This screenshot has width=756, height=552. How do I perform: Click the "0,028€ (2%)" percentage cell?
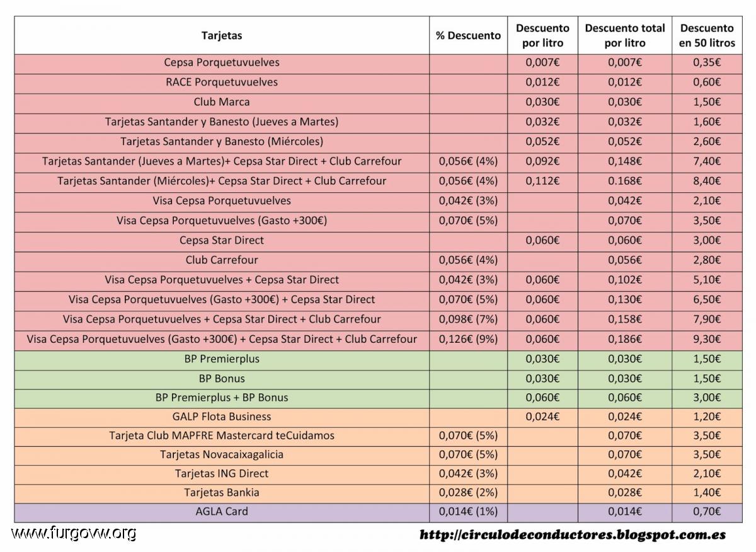click(x=468, y=492)
